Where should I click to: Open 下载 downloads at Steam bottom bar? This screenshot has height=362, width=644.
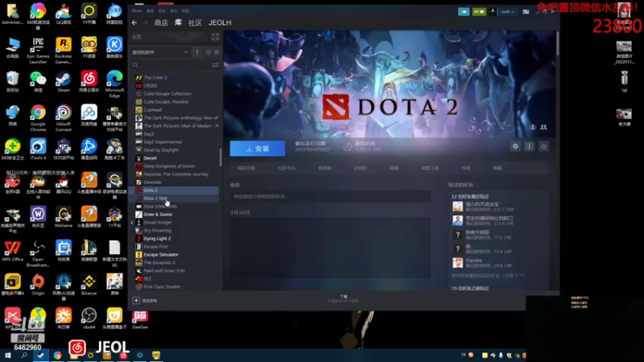pos(344,298)
